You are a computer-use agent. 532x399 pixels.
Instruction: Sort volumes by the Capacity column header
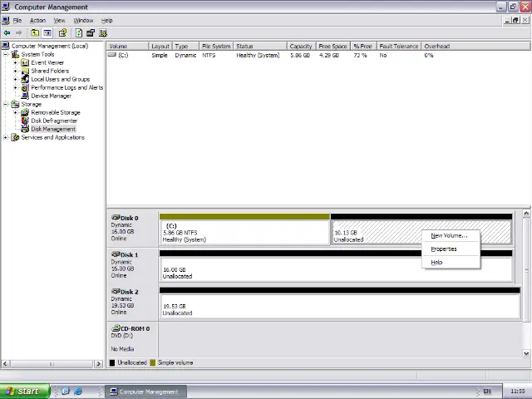tap(300, 47)
